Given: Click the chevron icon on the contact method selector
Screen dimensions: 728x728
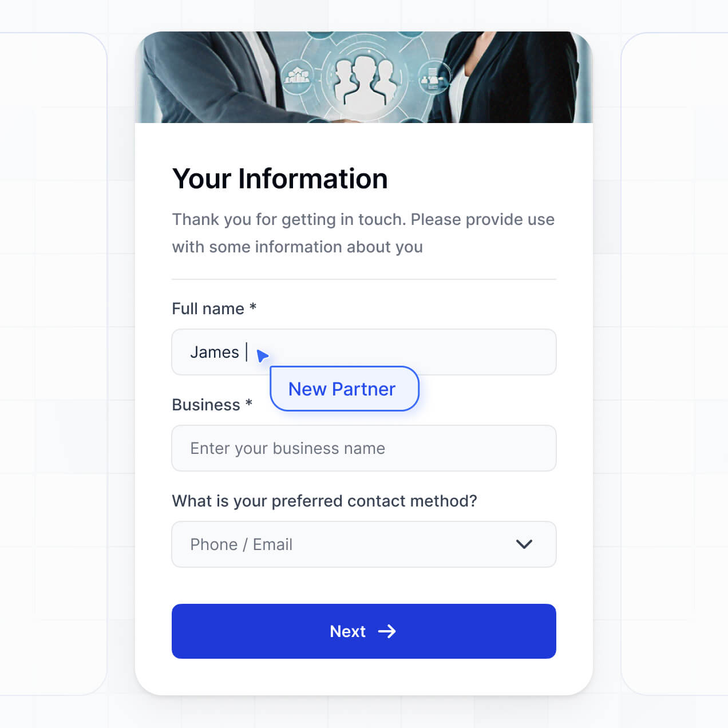Looking at the screenshot, I should (524, 544).
